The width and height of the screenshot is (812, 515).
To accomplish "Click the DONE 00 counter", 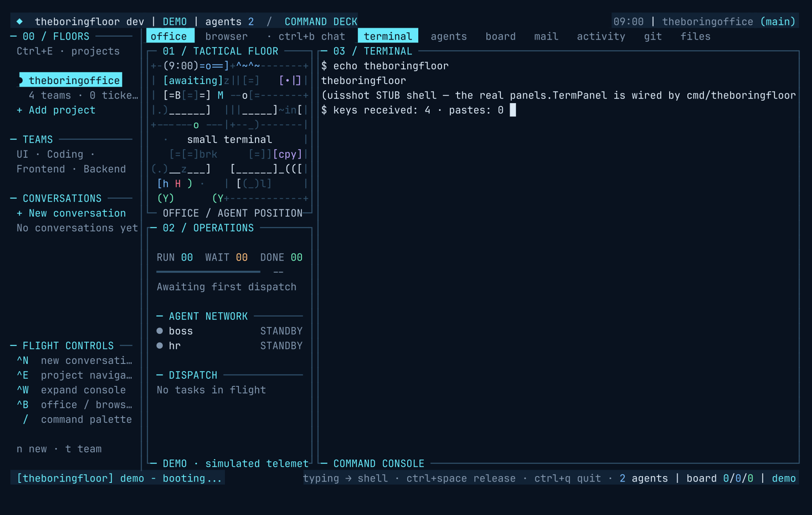I will (x=281, y=257).
